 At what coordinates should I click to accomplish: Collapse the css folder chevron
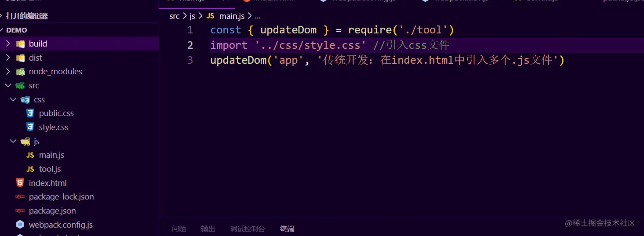13,99
